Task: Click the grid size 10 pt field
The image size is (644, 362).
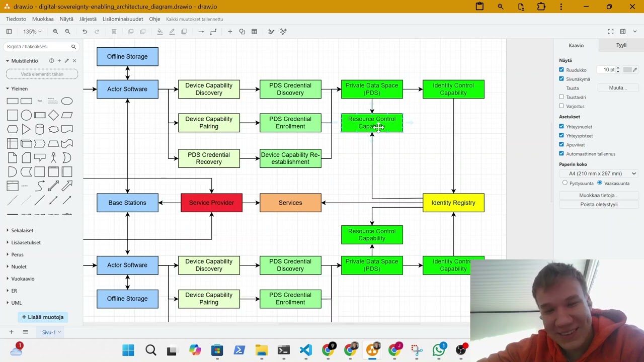Action: [606, 70]
